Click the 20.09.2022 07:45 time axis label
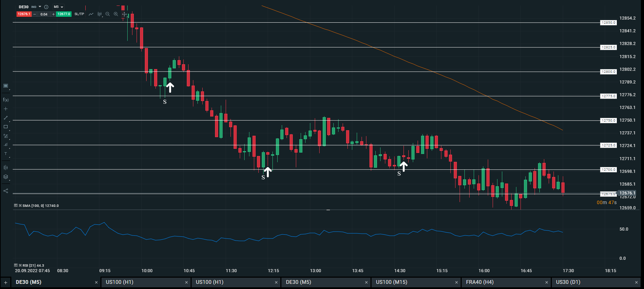Image resolution: width=644 pixels, height=289 pixels. [x=32, y=271]
